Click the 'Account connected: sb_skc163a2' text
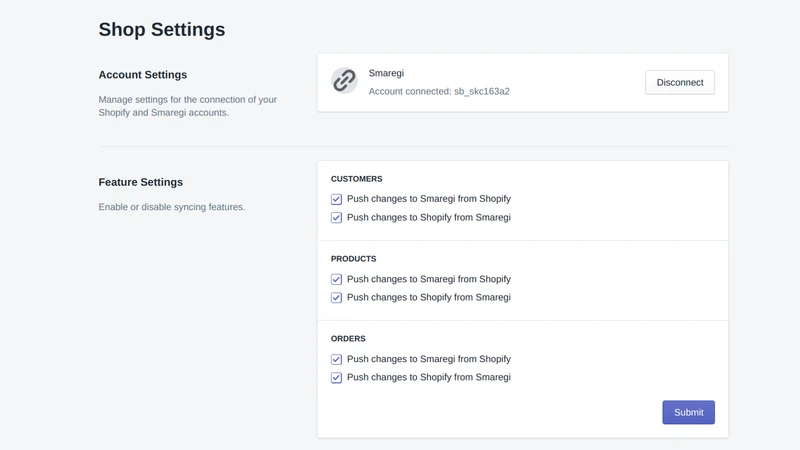The image size is (800, 450). (x=439, y=91)
